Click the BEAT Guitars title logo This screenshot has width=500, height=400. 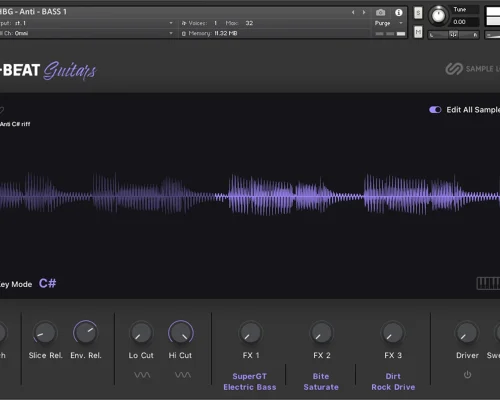tap(48, 70)
